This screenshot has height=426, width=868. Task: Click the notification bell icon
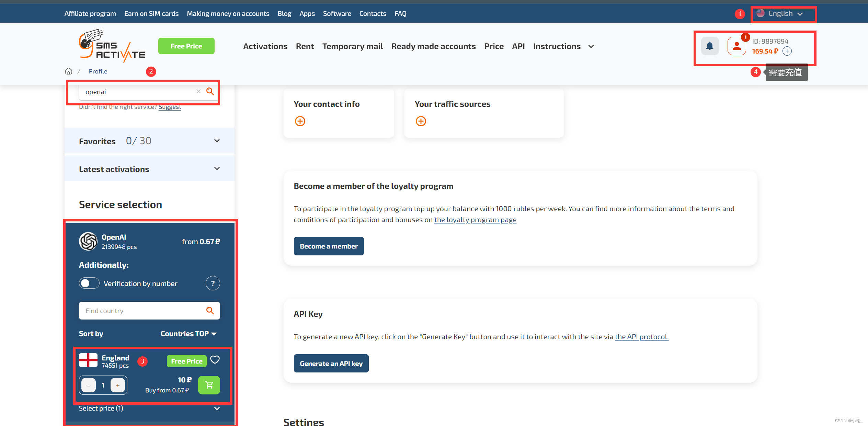[x=709, y=46]
